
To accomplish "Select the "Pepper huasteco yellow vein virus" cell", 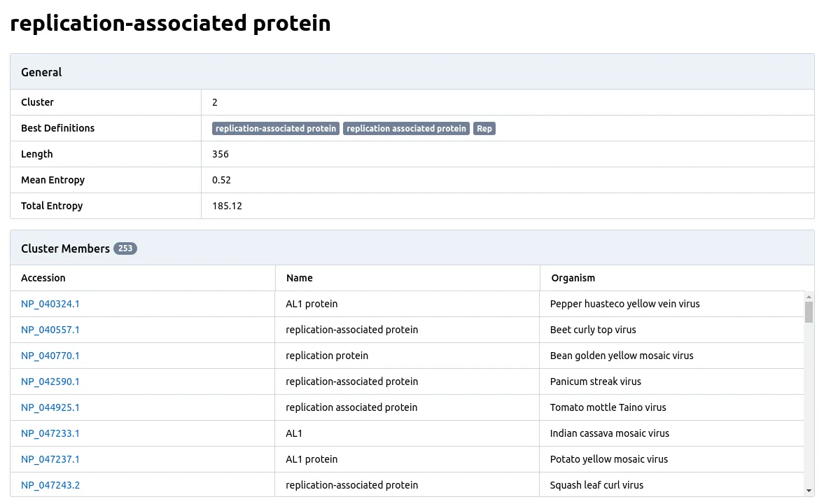I will coord(625,304).
